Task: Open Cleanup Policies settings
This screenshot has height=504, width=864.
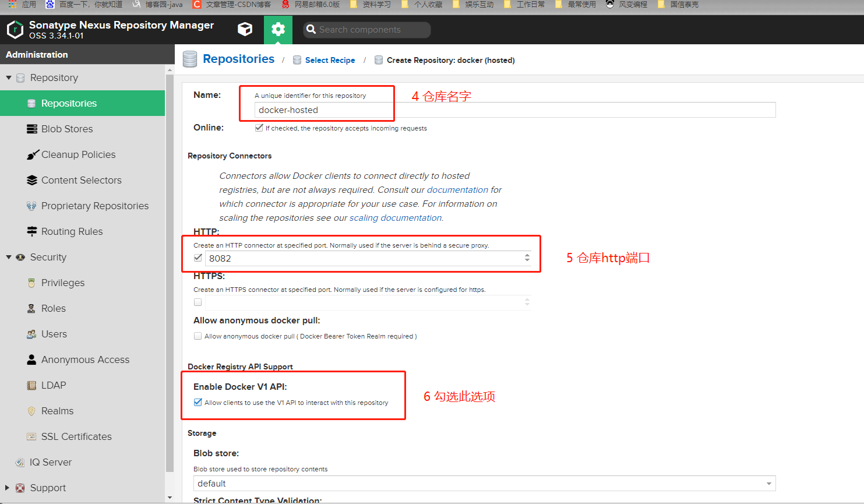Action: point(77,154)
